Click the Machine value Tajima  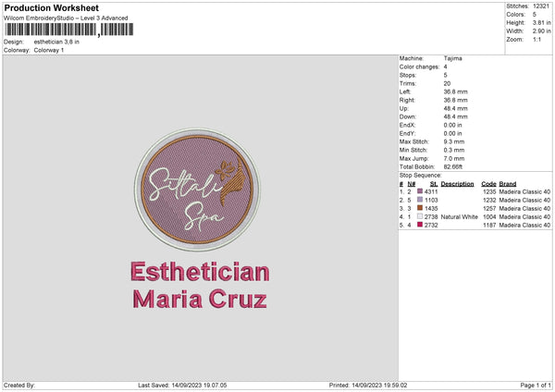(452, 58)
